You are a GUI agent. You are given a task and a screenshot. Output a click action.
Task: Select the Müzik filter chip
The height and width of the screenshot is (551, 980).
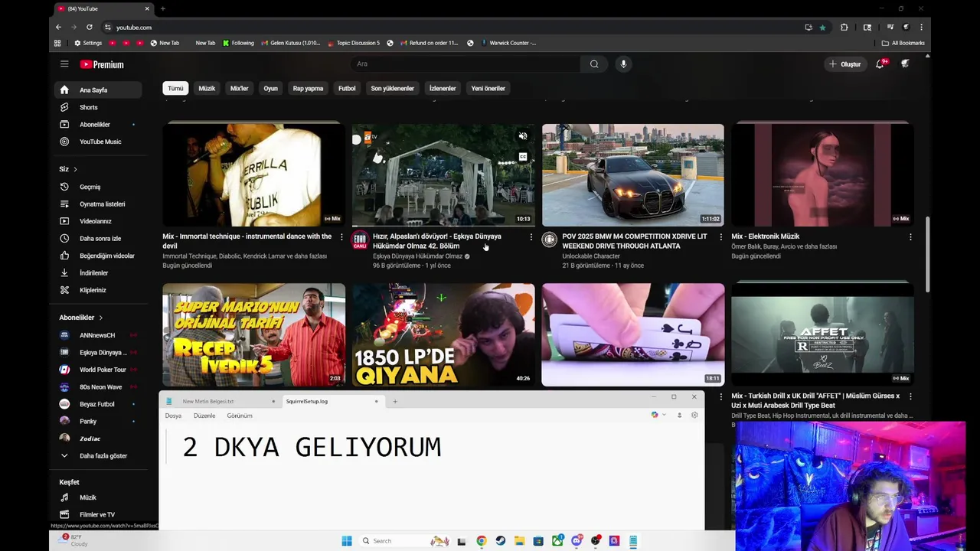pos(207,88)
